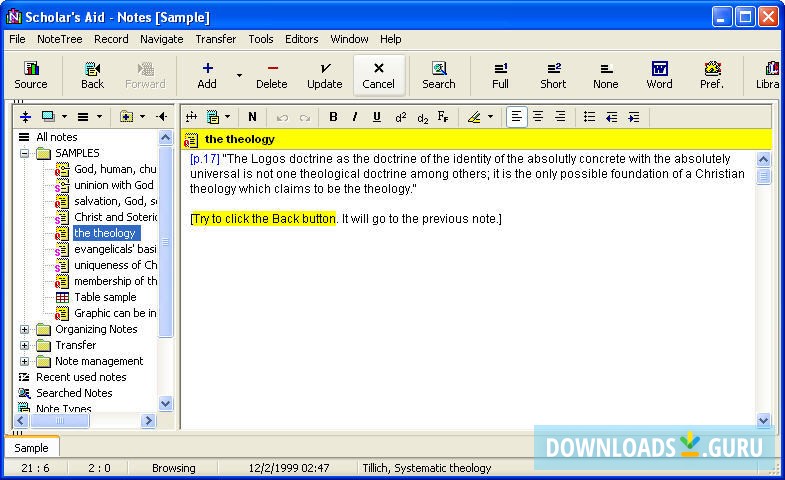Select the 'Table sample' note
Screen dimensions: 785x480
coord(105,297)
